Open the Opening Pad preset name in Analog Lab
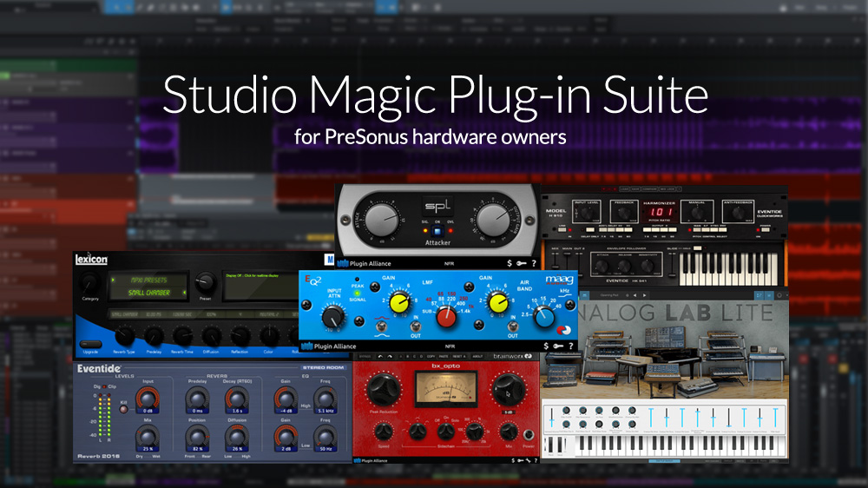The height and width of the screenshot is (488, 868). click(609, 295)
